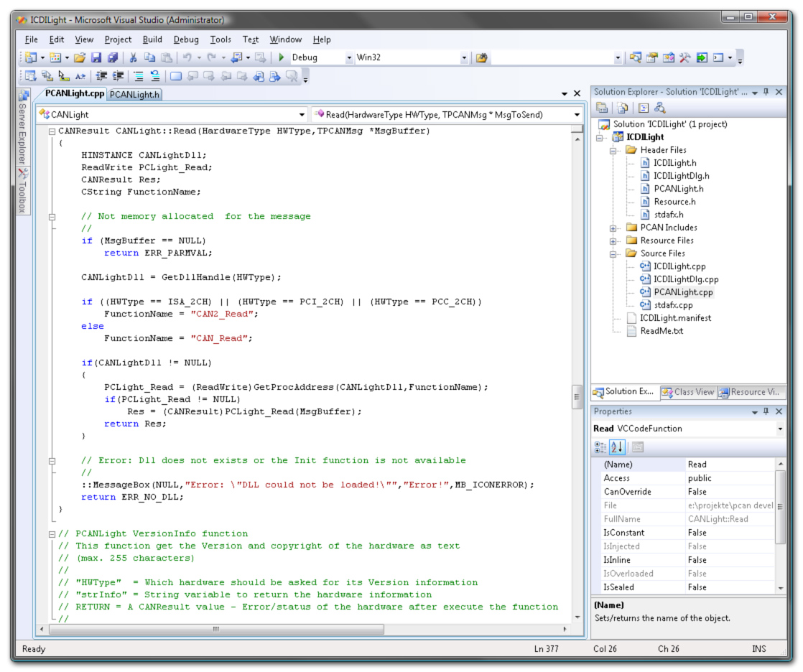Close the PCANLight.cpp document with X
The height and width of the screenshot is (672, 803).
tap(577, 93)
